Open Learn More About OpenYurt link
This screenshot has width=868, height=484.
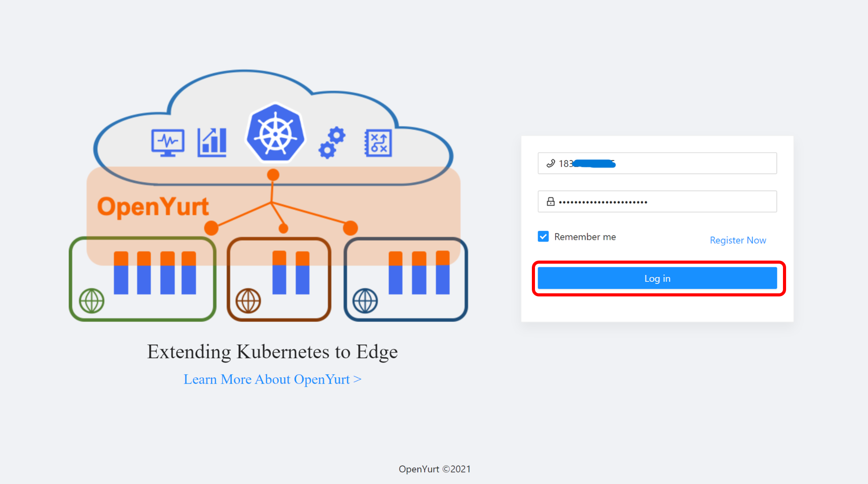272,379
